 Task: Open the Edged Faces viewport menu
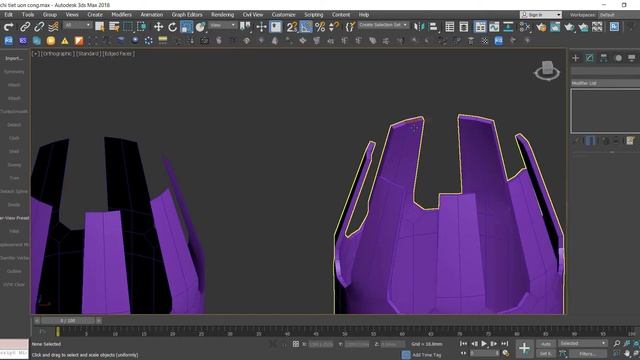click(x=118, y=53)
